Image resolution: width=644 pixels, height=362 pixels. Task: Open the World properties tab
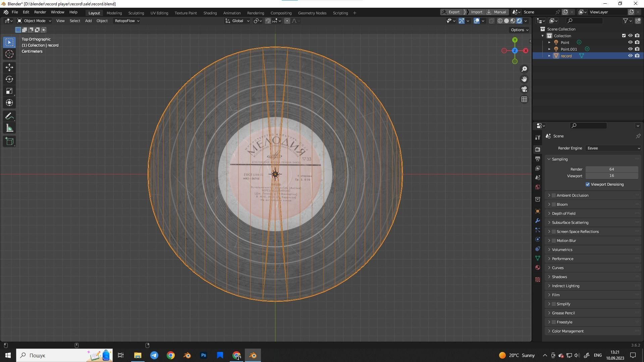pyautogui.click(x=538, y=187)
